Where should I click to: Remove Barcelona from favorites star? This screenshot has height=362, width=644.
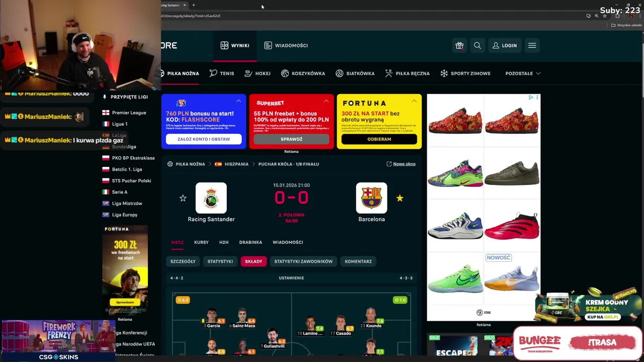click(399, 198)
